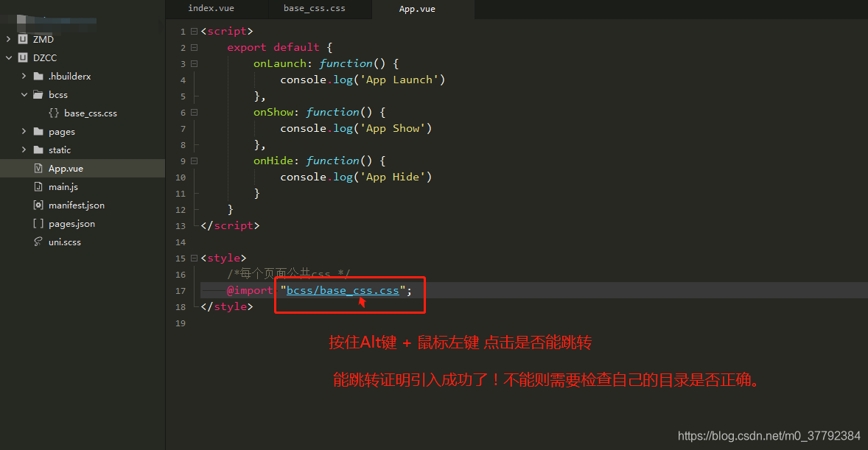868x450 pixels.
Task: Select the bcss folder
Action: [x=58, y=95]
